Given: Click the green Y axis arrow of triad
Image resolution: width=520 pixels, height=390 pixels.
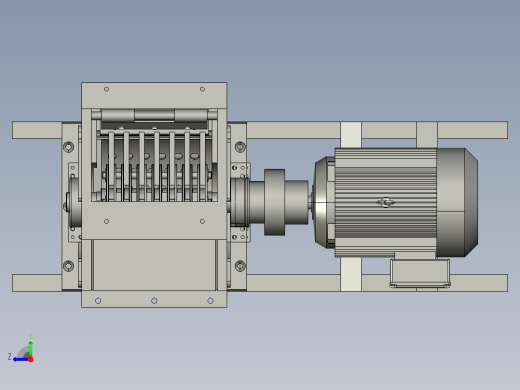Looking at the screenshot, I should coord(30,348).
